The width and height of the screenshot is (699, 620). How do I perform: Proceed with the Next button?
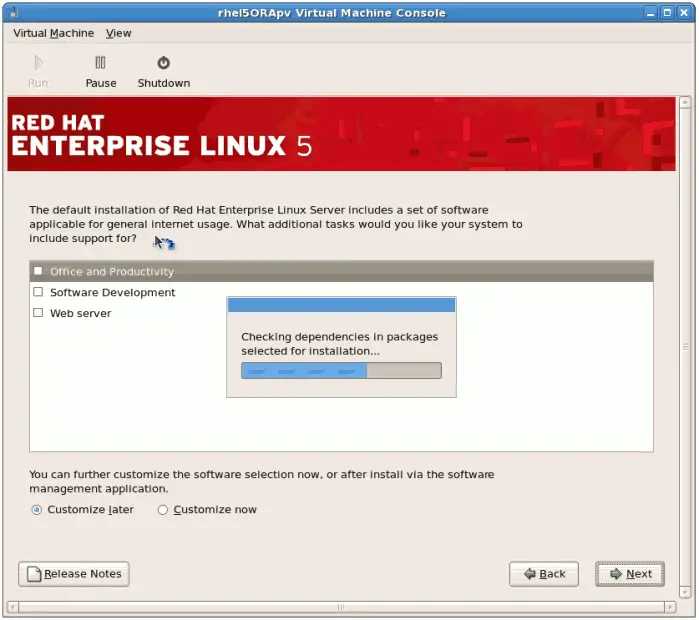[x=630, y=574]
